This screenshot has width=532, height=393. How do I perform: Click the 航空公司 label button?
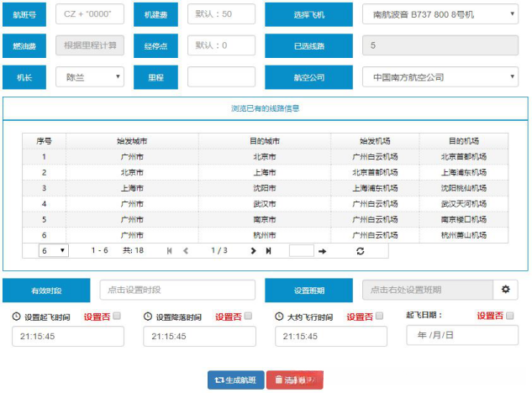pyautogui.click(x=308, y=77)
